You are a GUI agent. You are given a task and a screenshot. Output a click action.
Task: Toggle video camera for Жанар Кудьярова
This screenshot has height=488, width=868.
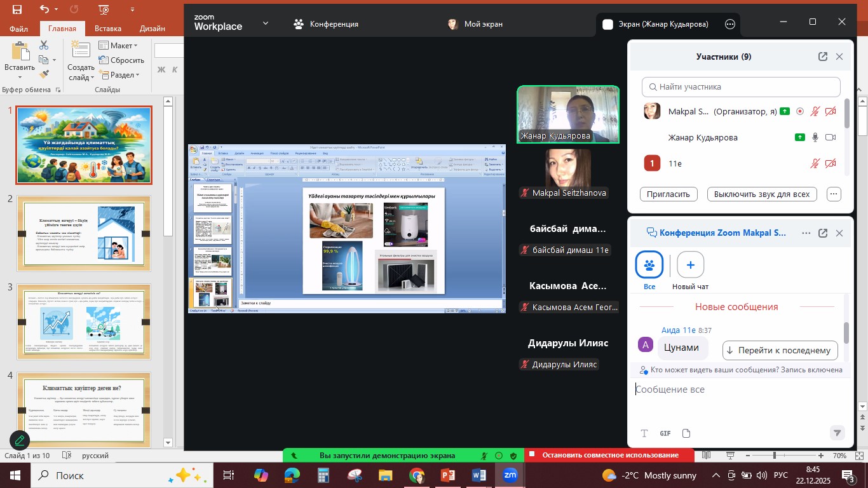tap(831, 137)
